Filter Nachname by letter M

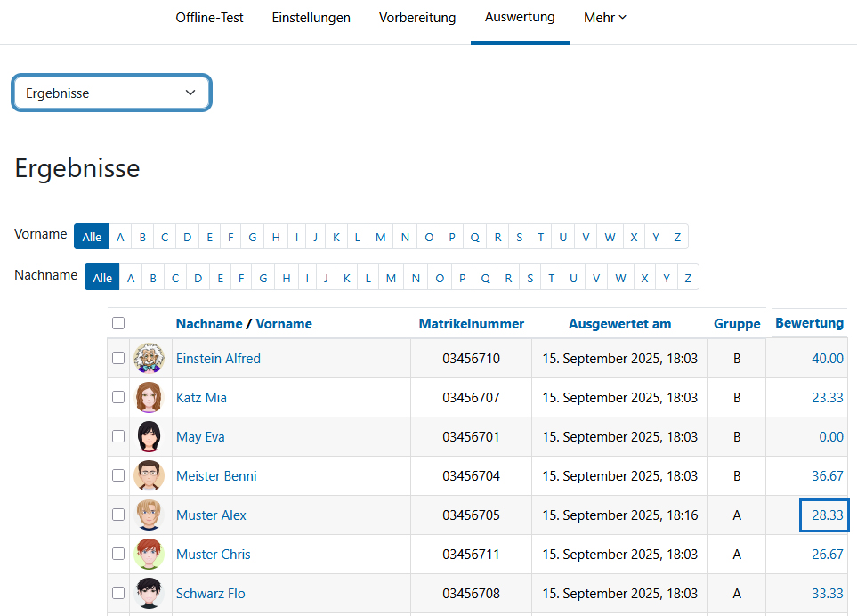[x=391, y=278]
